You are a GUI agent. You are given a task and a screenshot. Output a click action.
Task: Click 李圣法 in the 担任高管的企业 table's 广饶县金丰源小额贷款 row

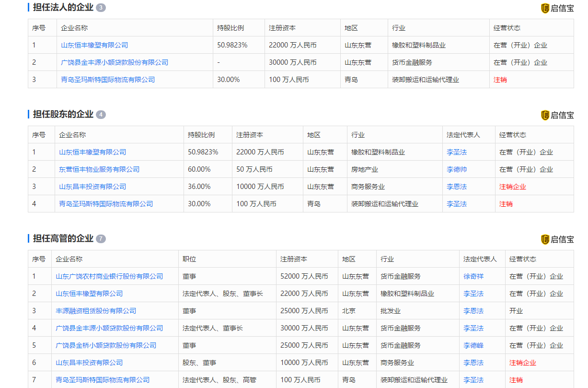coord(473,328)
